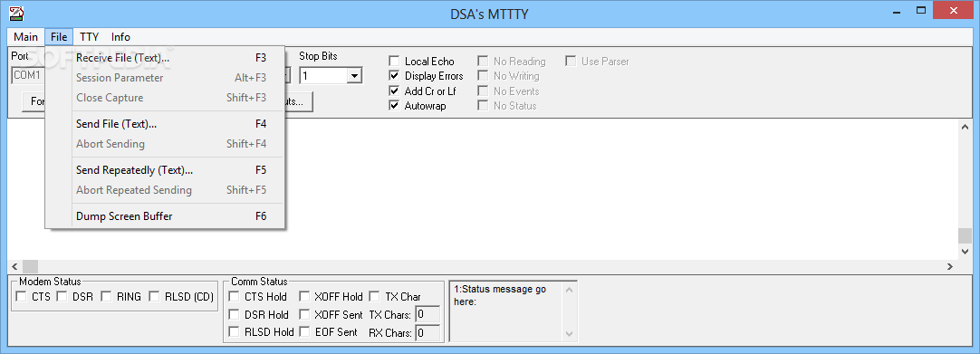
Task: Toggle the RLSD Hold checkbox
Action: click(x=234, y=331)
